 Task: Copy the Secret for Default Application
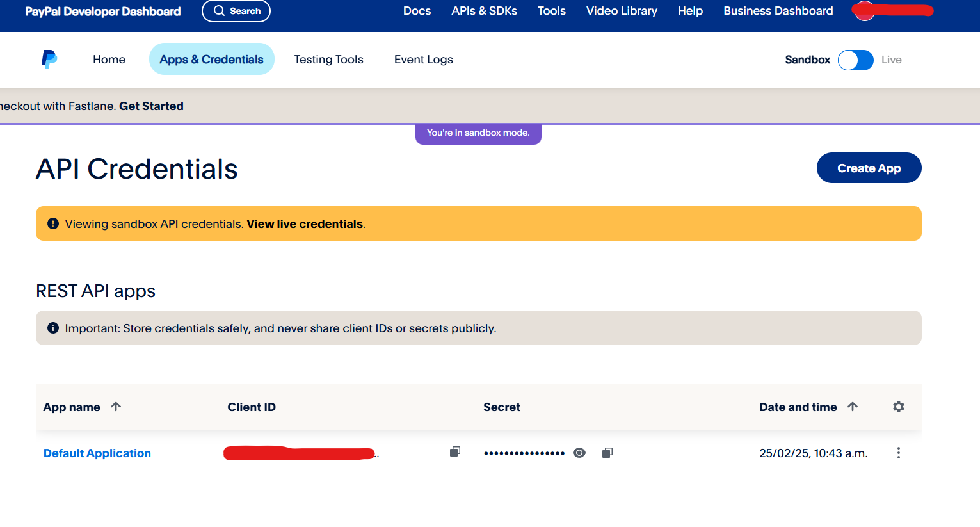[607, 453]
